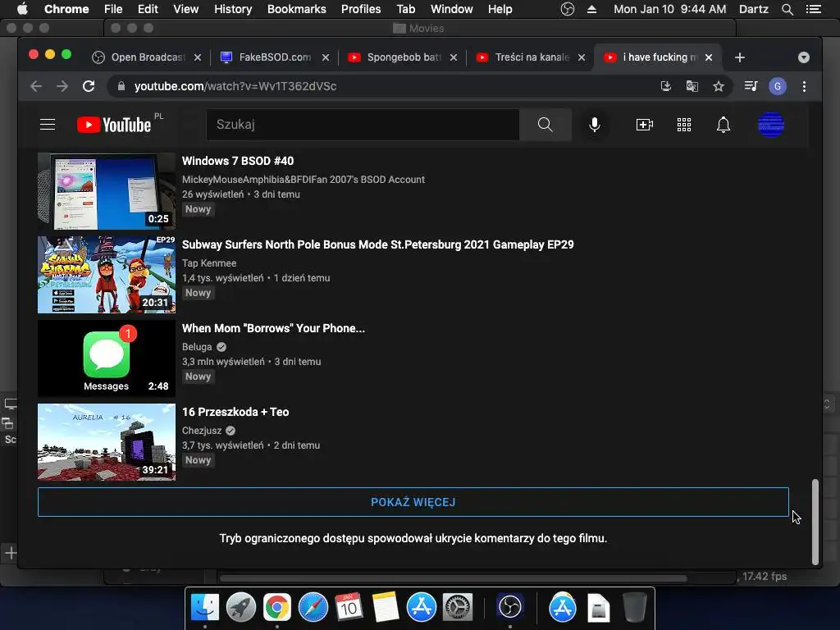Switch to the Open Broadcast tab
Viewport: 840px width, 630px height.
146,57
